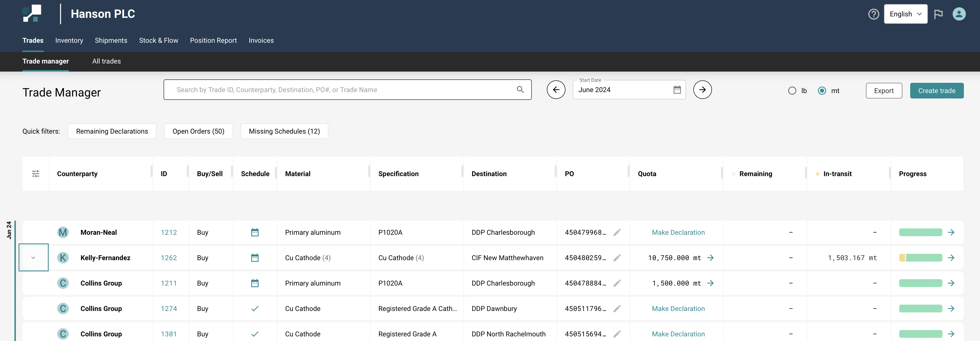Click the help question mark icon
980x341 pixels.
(874, 14)
